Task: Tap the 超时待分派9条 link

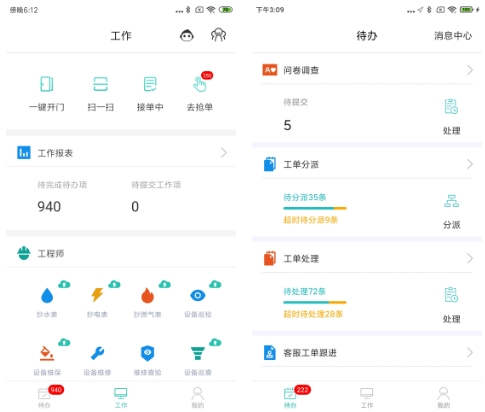Action: point(311,220)
